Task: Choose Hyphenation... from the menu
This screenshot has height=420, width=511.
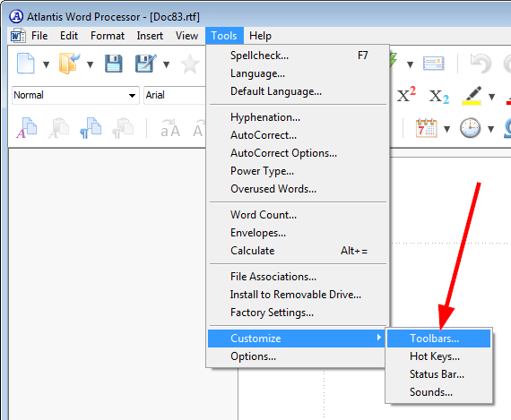Action: tap(298, 117)
